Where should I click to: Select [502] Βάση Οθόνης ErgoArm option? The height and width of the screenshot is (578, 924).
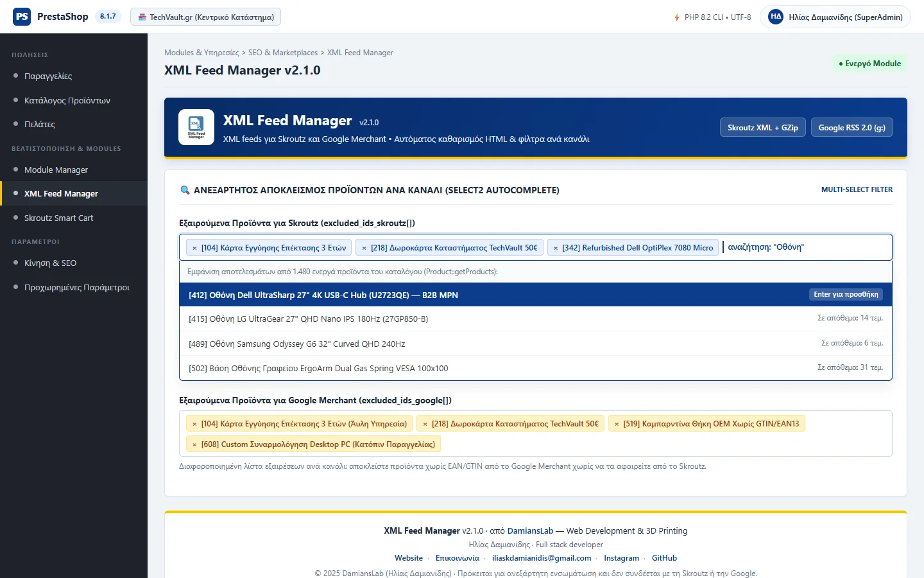[x=536, y=368]
